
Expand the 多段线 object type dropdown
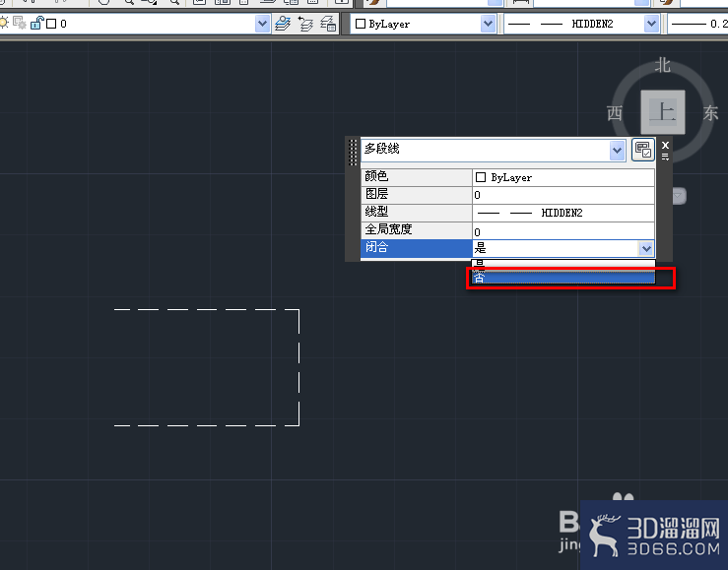pos(617,151)
